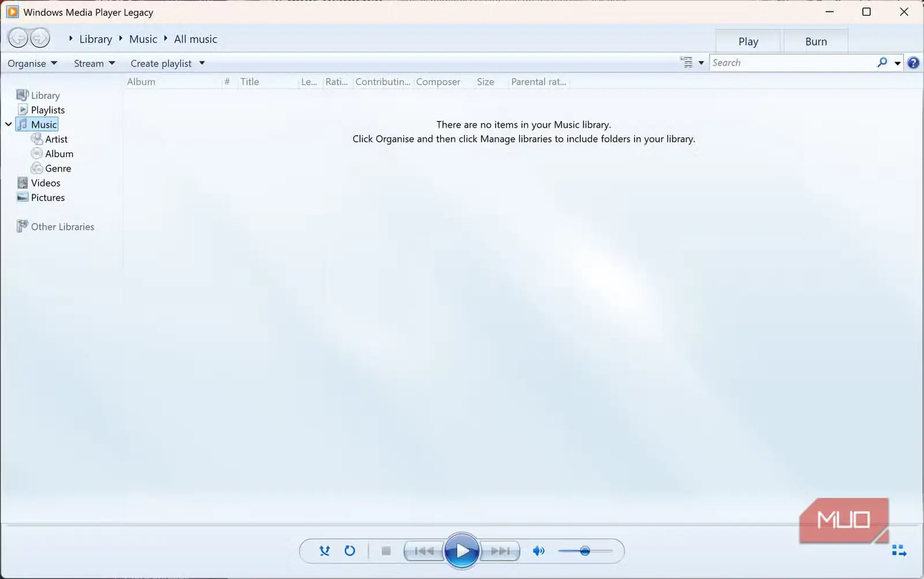
Task: Browse music by Album
Action: pos(52,154)
